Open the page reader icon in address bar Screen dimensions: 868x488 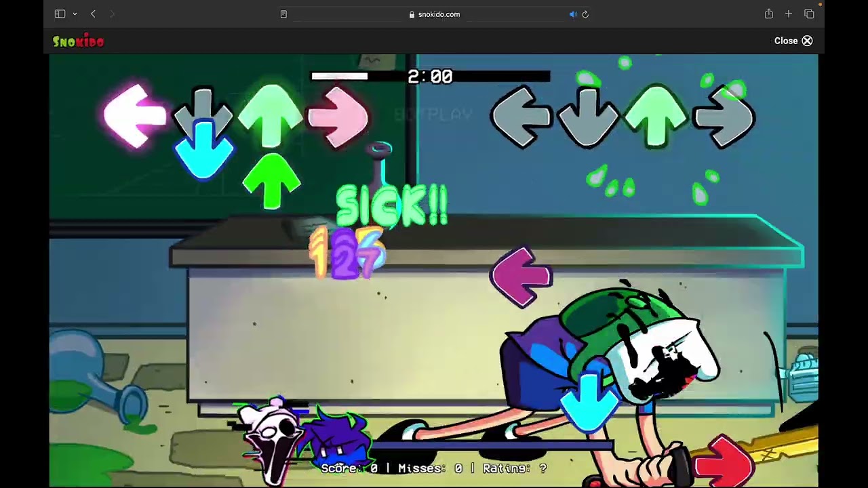(283, 14)
